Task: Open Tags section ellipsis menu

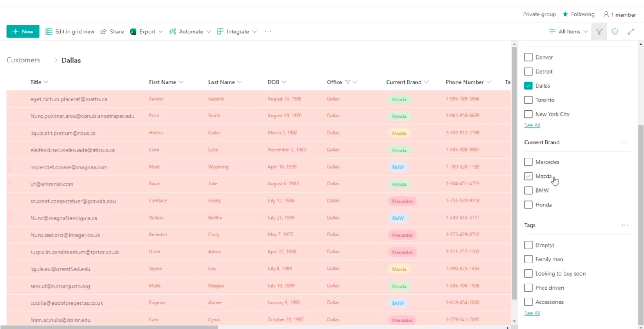Action: [625, 225]
